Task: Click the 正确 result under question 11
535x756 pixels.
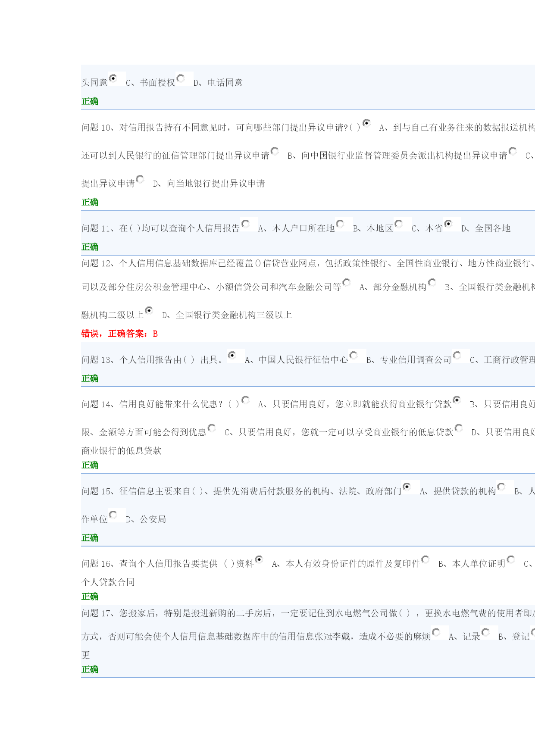Action: 90,247
